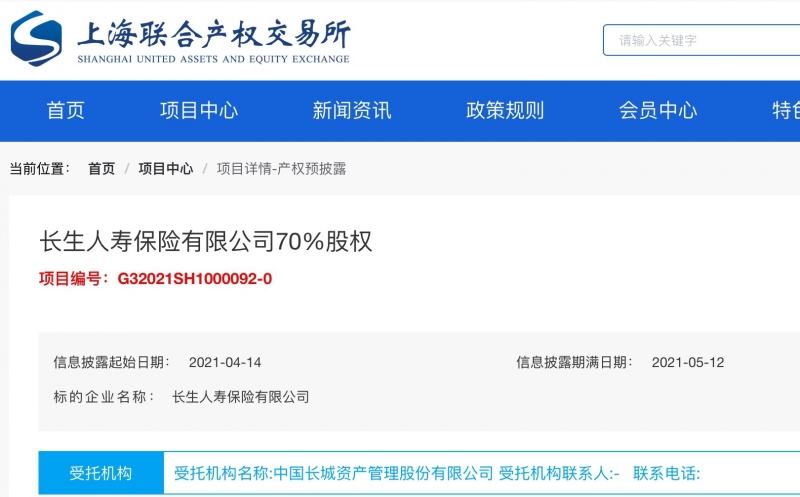
Task: Click the title 长生人寿保险有限公司70%股权
Action: pyautogui.click(x=206, y=241)
